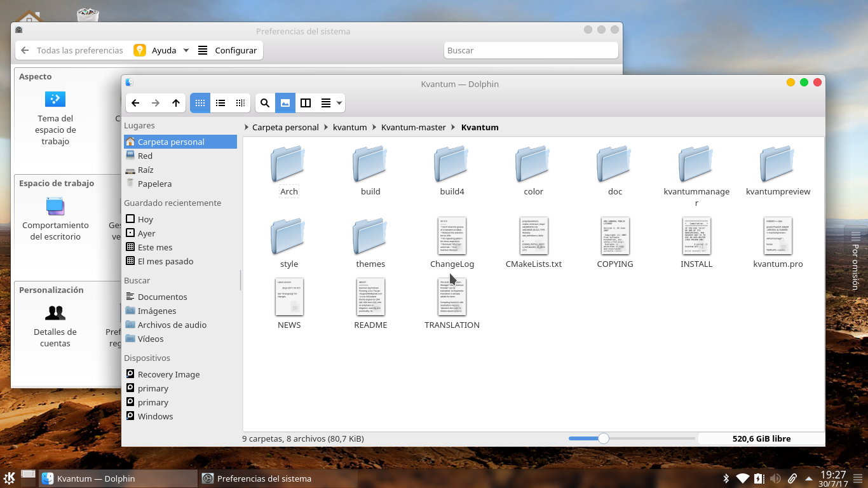Click 'Todas las preferencias' back button
This screenshot has width=868, height=488.
[72, 50]
